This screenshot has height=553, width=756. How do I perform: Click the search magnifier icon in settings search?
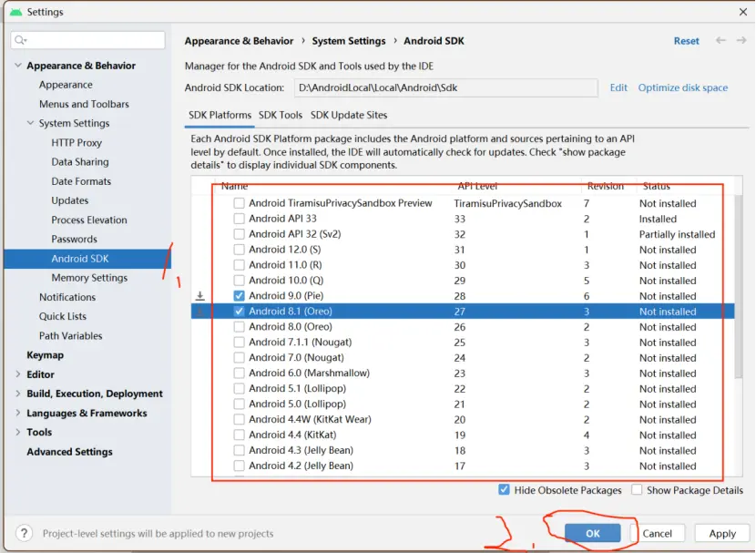[21, 40]
